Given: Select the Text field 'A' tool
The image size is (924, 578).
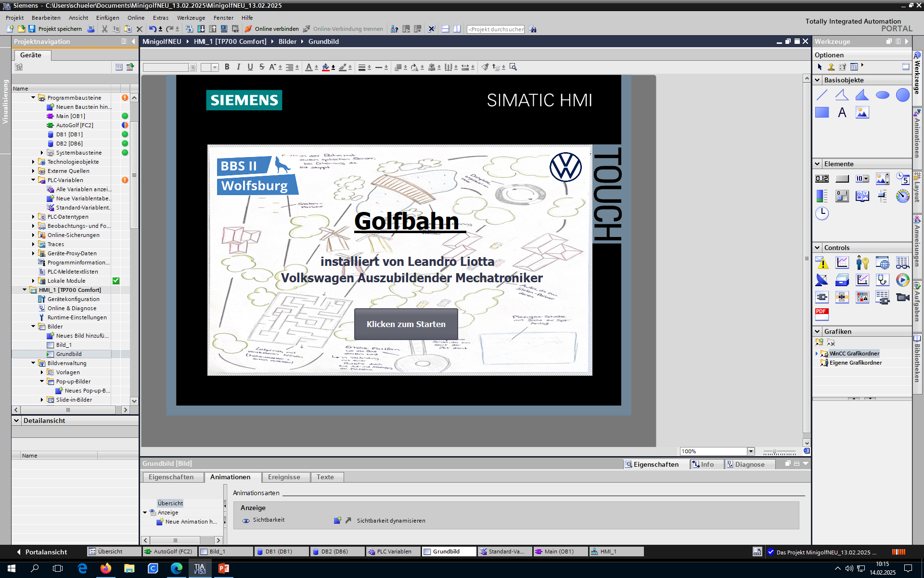Looking at the screenshot, I should (842, 113).
